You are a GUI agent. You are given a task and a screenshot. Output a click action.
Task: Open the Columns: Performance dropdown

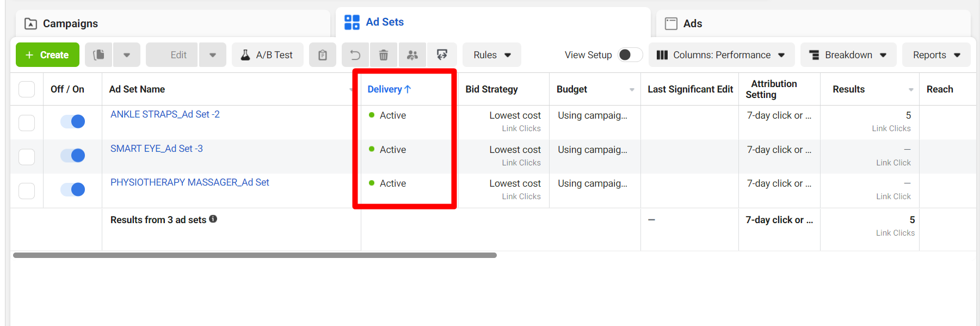pyautogui.click(x=721, y=55)
